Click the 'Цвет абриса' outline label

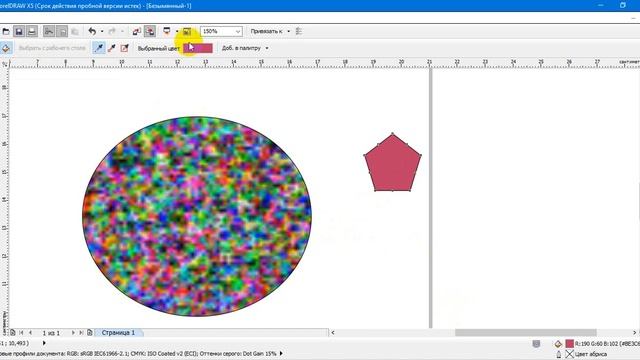click(591, 354)
